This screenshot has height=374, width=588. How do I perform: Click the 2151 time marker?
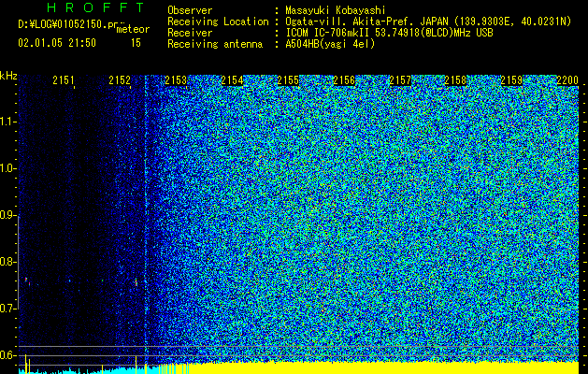click(x=64, y=80)
